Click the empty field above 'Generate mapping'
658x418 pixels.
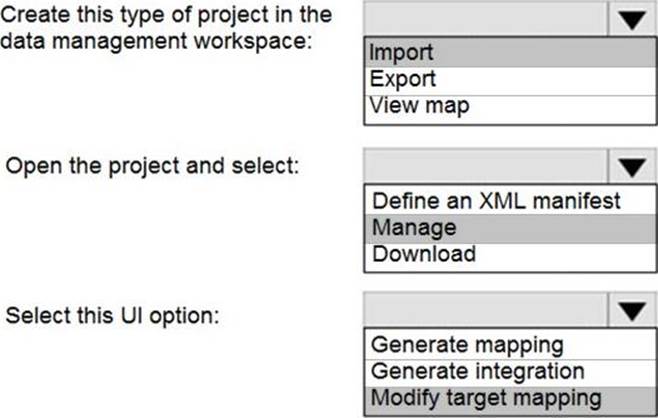pyautogui.click(x=485, y=313)
